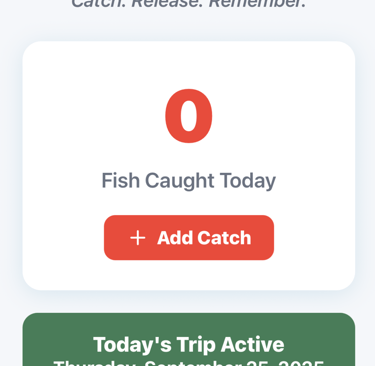Click the plus icon in Add Catch
This screenshot has height=366, width=375.
pos(138,238)
